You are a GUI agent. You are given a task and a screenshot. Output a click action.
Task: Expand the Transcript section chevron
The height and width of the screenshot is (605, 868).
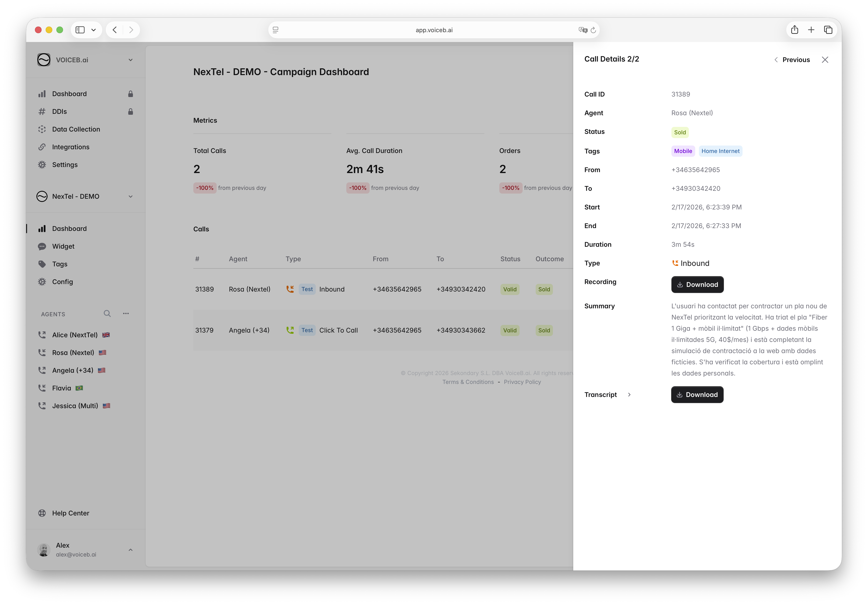point(629,395)
